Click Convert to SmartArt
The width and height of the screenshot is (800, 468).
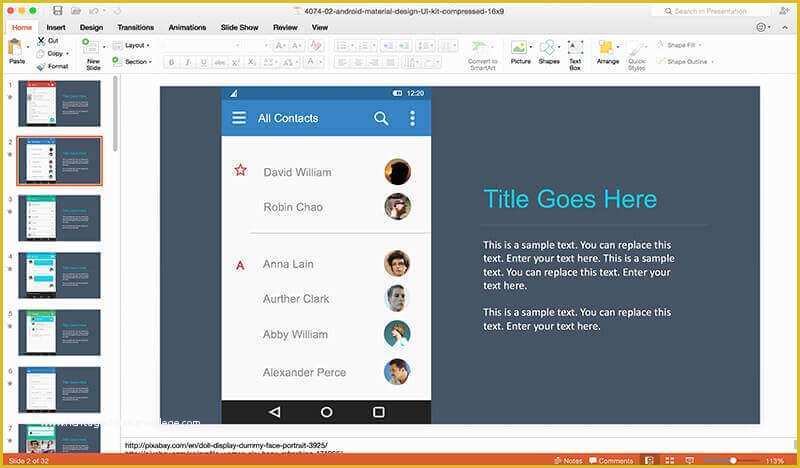point(482,55)
